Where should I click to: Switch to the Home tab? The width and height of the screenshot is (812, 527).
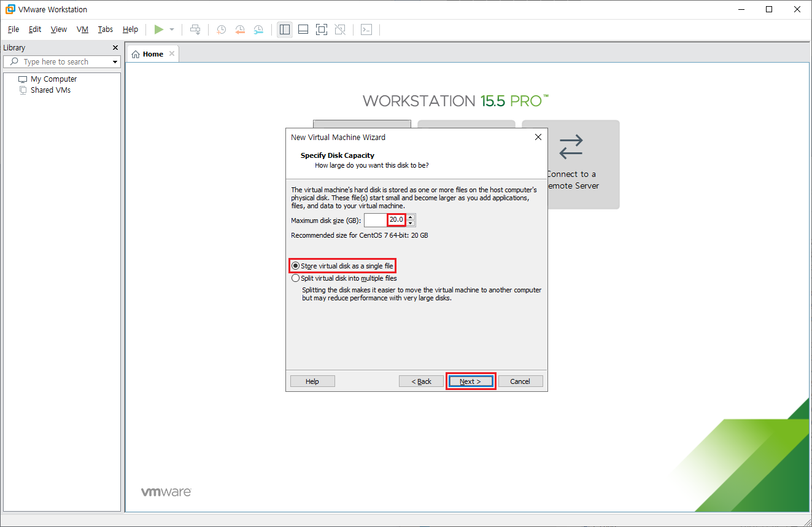point(153,54)
